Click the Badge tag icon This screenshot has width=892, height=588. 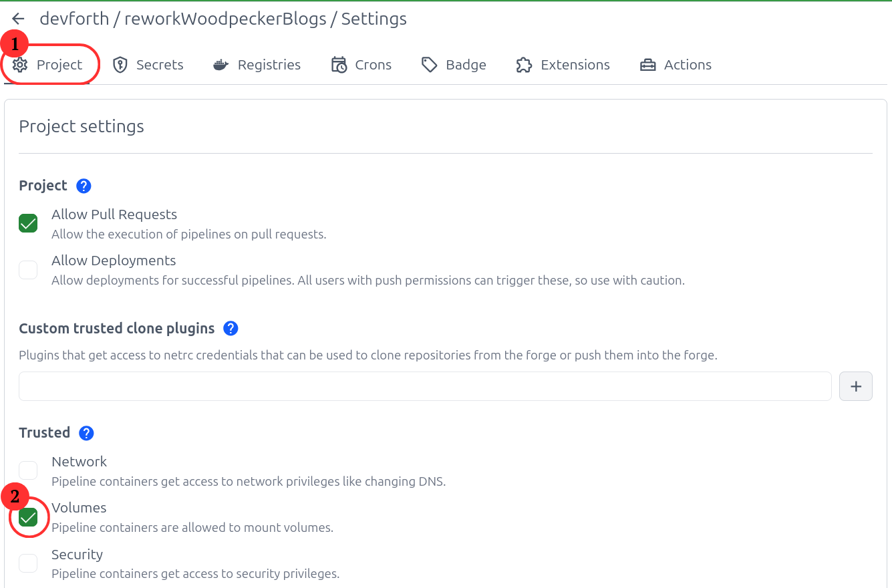[x=429, y=65]
